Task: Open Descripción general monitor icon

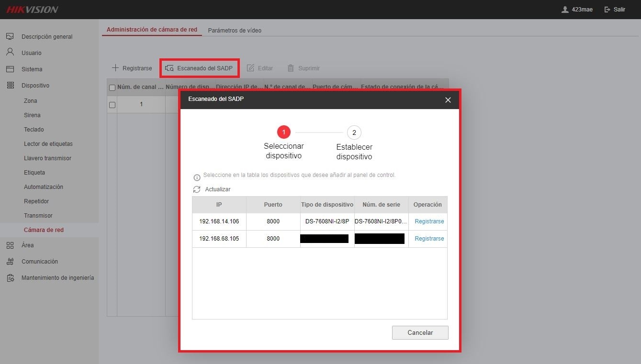Action: tap(10, 36)
